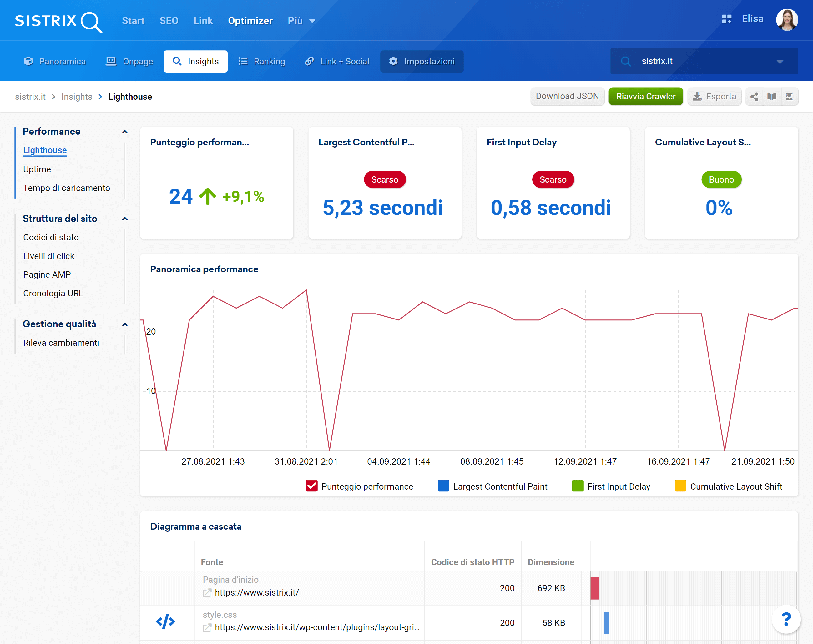The height and width of the screenshot is (644, 813).
Task: Click Download JSON button
Action: click(x=568, y=96)
